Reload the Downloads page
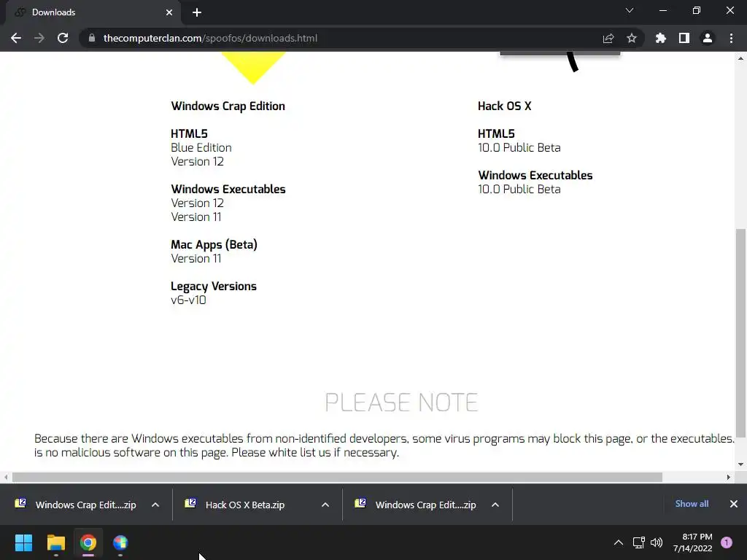 [63, 38]
